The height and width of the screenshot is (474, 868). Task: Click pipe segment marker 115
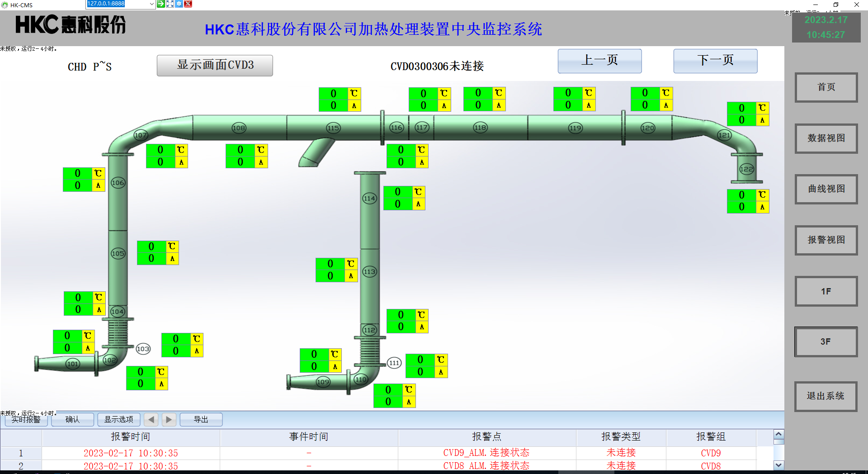click(x=333, y=128)
